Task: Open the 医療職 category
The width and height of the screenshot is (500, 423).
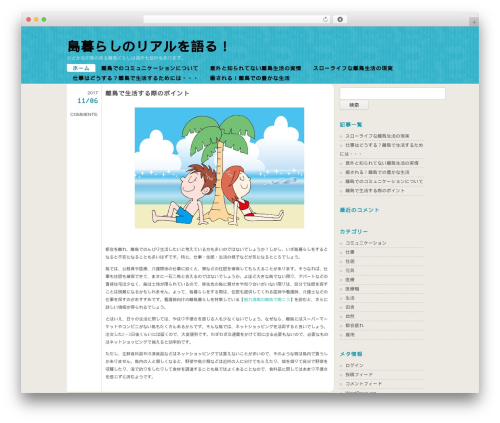Action: click(352, 289)
